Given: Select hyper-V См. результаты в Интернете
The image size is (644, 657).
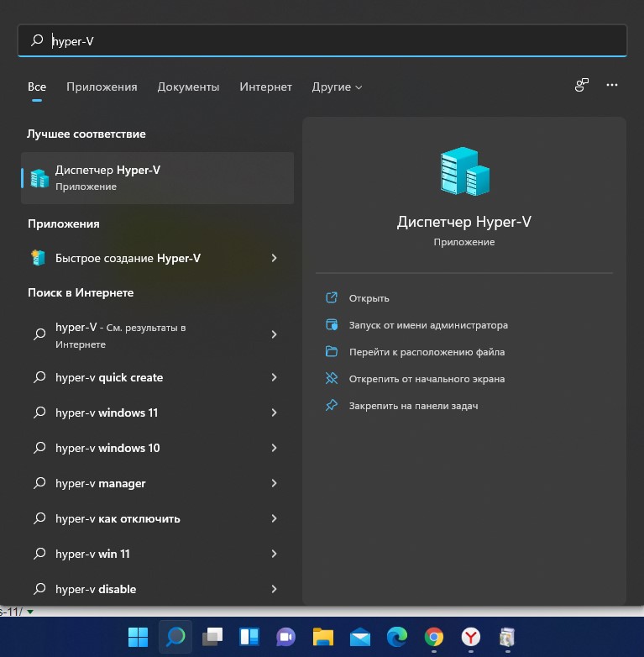Looking at the screenshot, I should click(x=158, y=334).
